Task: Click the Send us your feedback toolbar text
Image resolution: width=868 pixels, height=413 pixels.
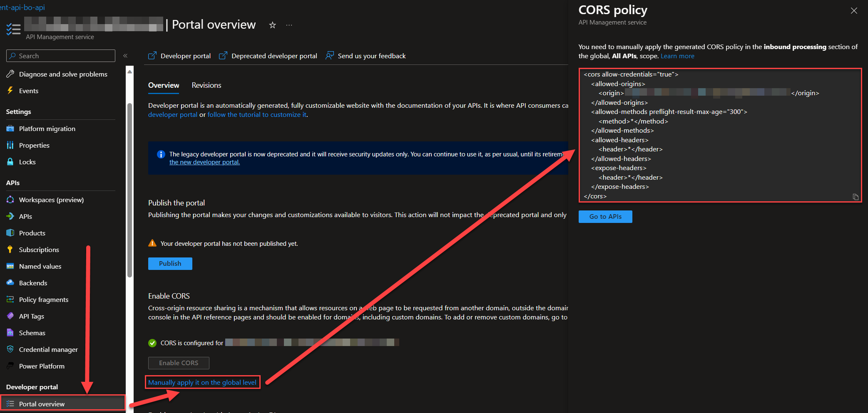Action: point(372,56)
